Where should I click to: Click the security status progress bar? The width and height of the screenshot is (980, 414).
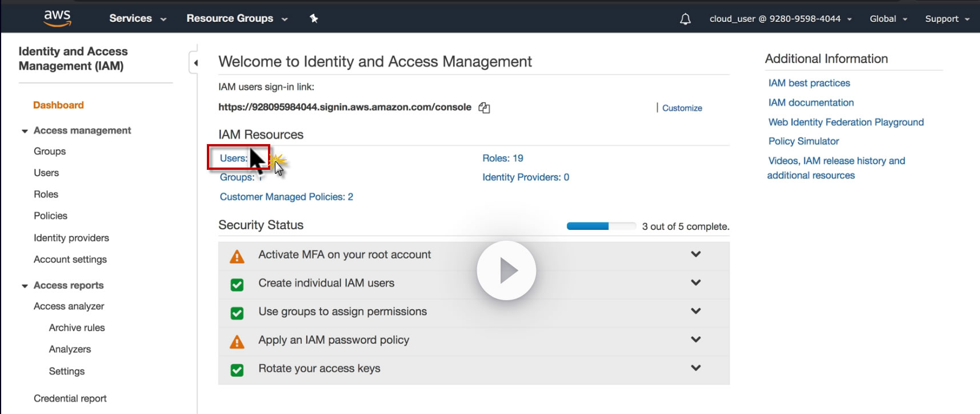tap(601, 226)
